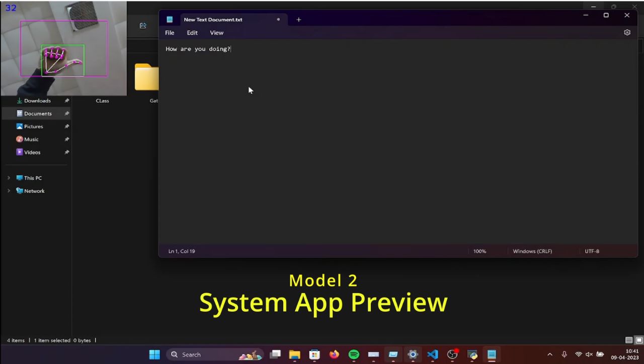The height and width of the screenshot is (364, 644).
Task: Add a new Notepad tab with plus
Action: tap(298, 20)
